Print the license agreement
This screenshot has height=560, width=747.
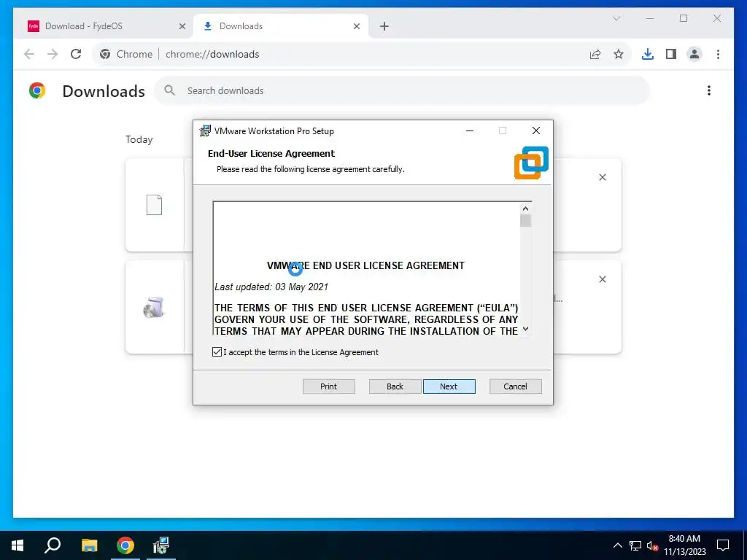coord(329,386)
